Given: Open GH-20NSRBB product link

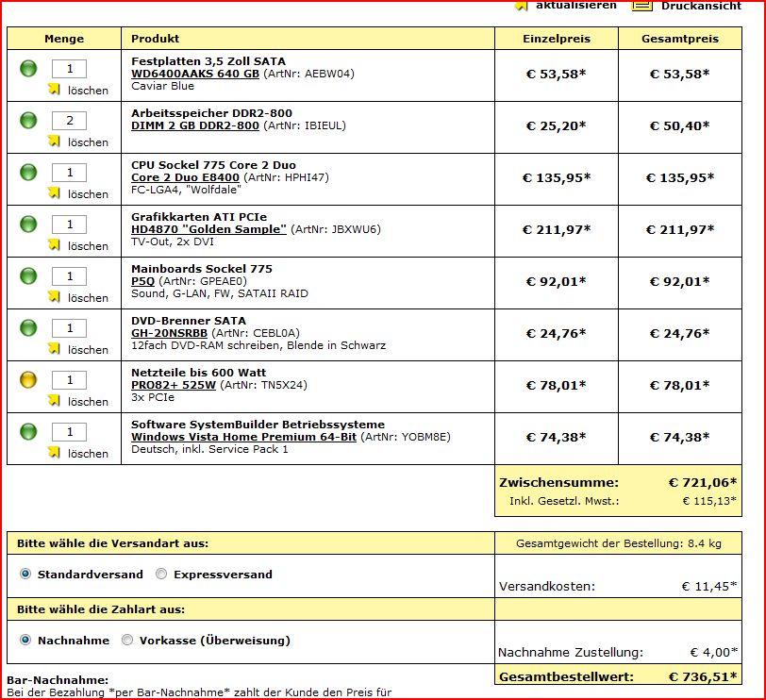Looking at the screenshot, I should pos(169,333).
